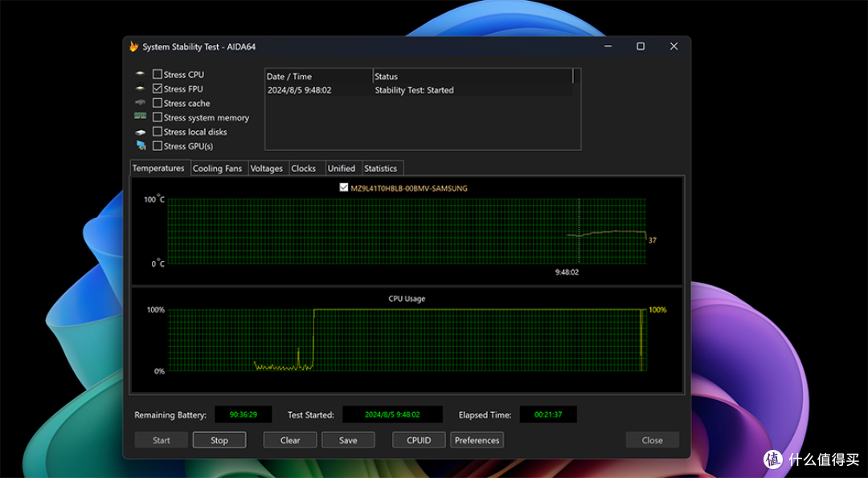Screen dimensions: 868x478
Task: Click the disk drive icon beside Stress local disks
Action: pyautogui.click(x=141, y=133)
